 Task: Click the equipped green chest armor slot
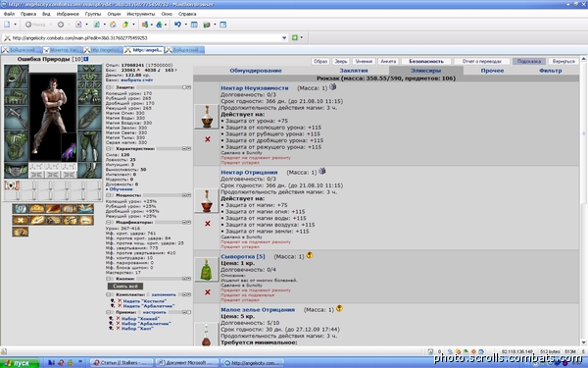coord(16,146)
